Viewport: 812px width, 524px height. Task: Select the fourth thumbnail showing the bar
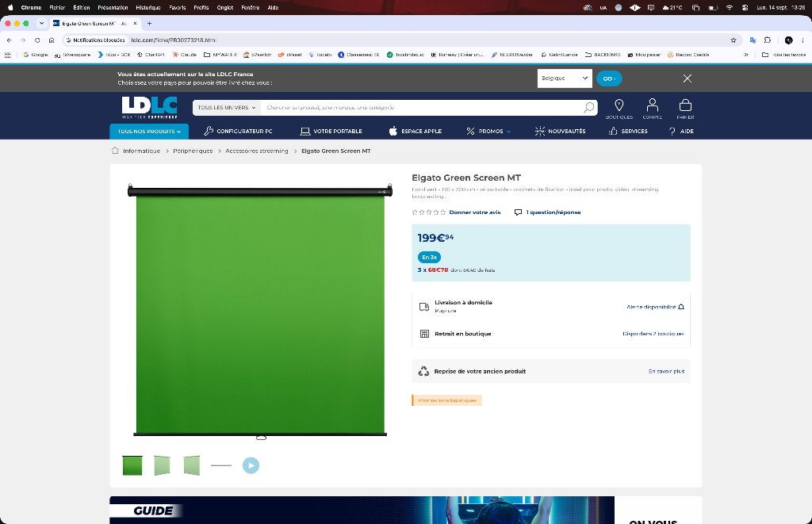(x=221, y=465)
